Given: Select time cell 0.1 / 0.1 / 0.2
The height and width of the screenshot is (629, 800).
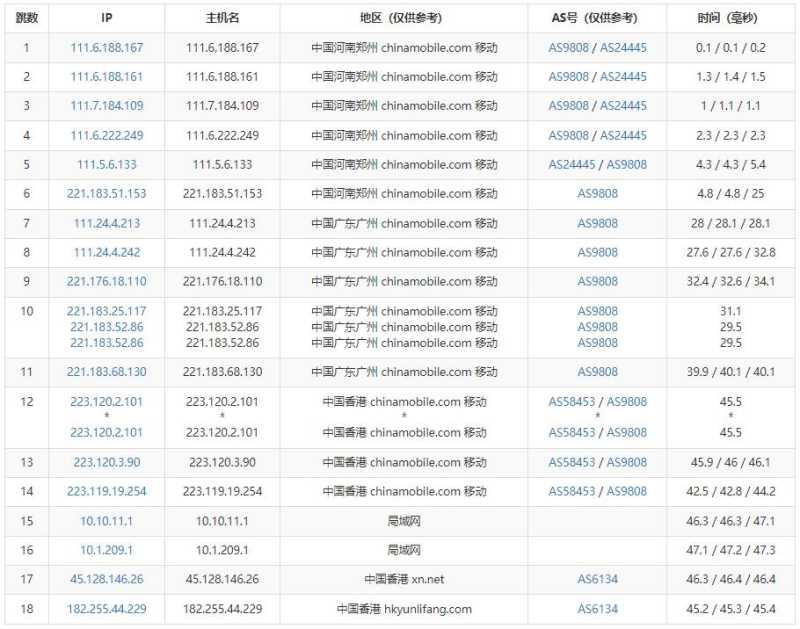Looking at the screenshot, I should pos(731,47).
